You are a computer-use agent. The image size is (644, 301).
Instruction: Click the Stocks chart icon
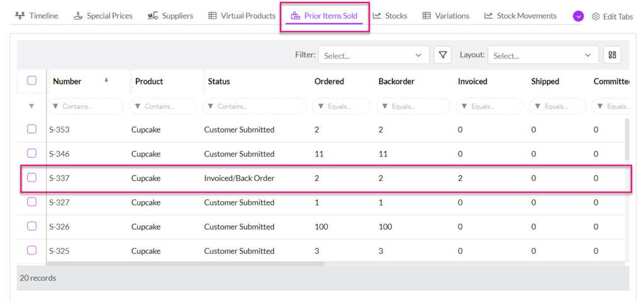[x=377, y=16]
